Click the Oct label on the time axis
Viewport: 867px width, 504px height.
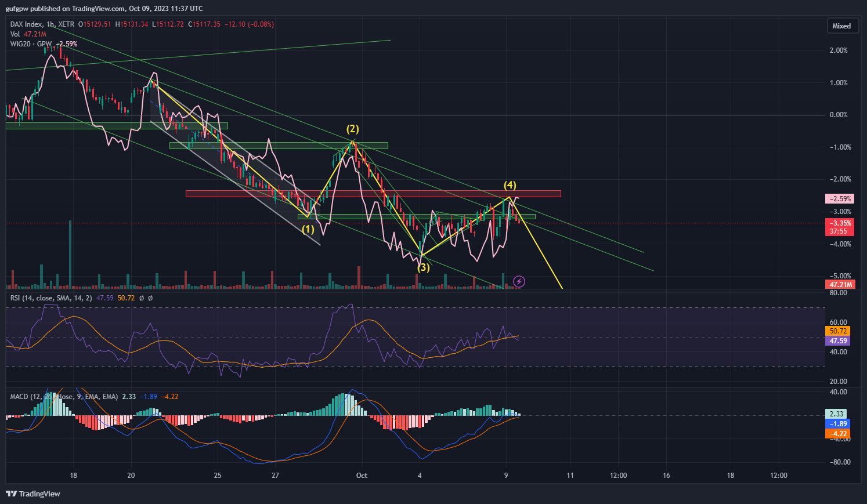[x=362, y=475]
